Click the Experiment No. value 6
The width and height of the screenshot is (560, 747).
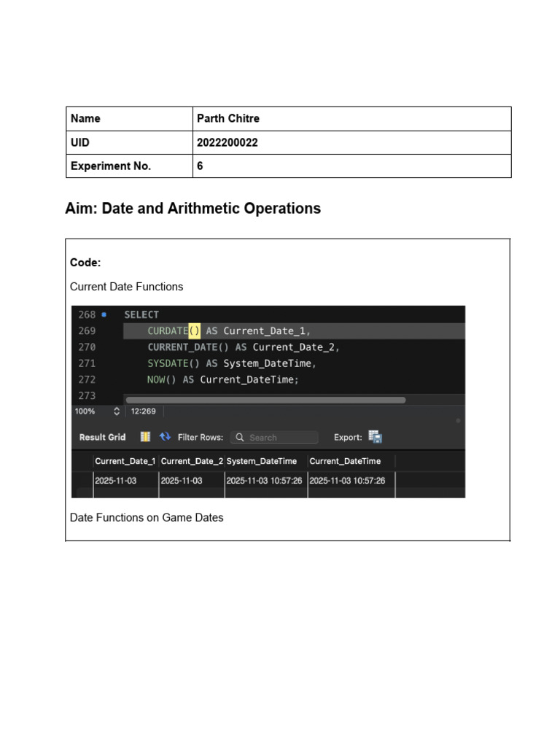click(200, 166)
